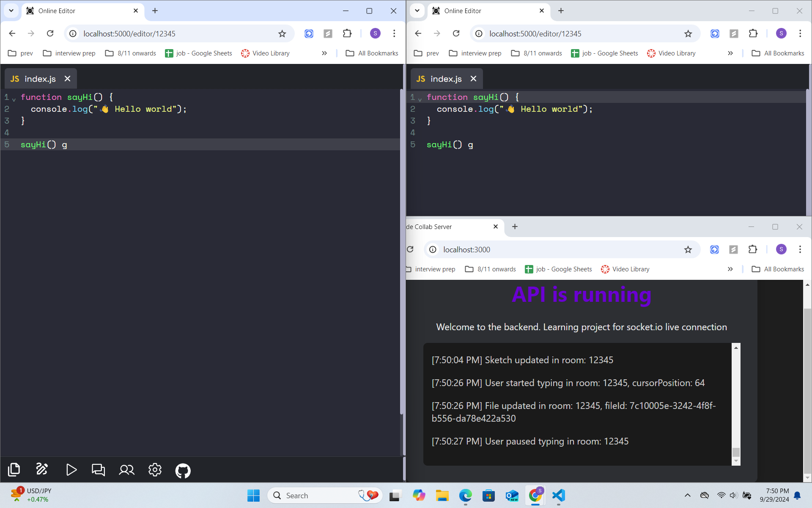
Task: Open editor settings gear icon
Action: pyautogui.click(x=155, y=470)
